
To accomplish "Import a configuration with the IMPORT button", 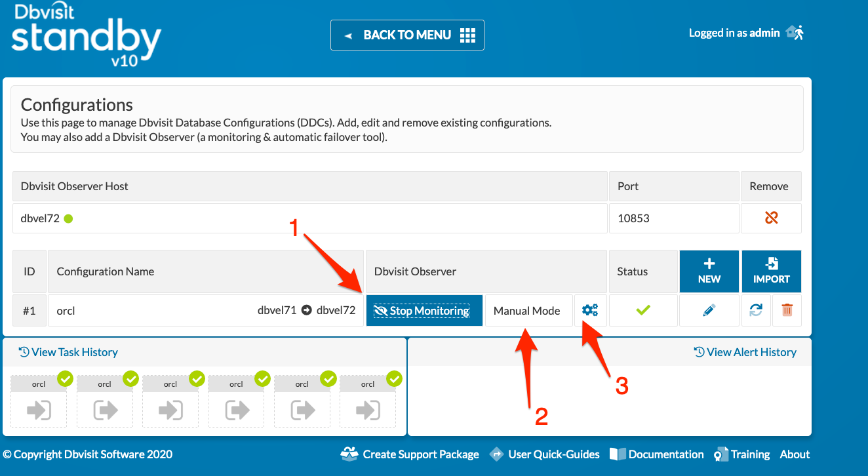I will pyautogui.click(x=772, y=271).
